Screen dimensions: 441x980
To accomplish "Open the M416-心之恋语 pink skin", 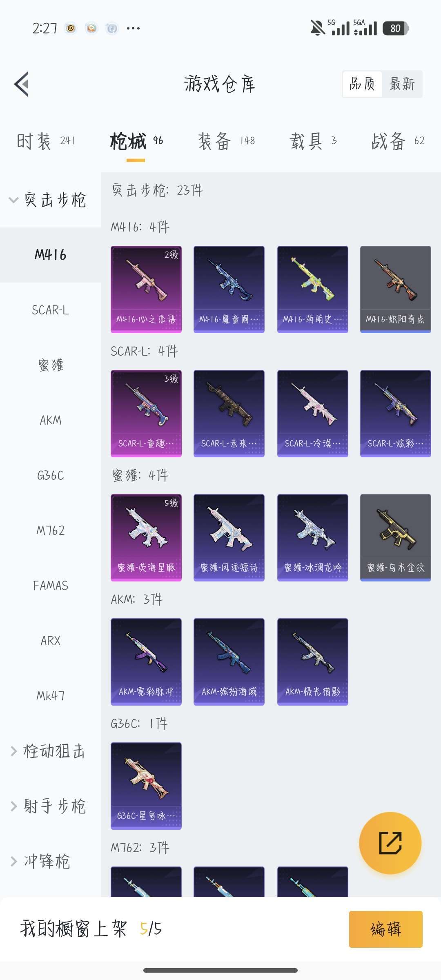I will coord(146,289).
